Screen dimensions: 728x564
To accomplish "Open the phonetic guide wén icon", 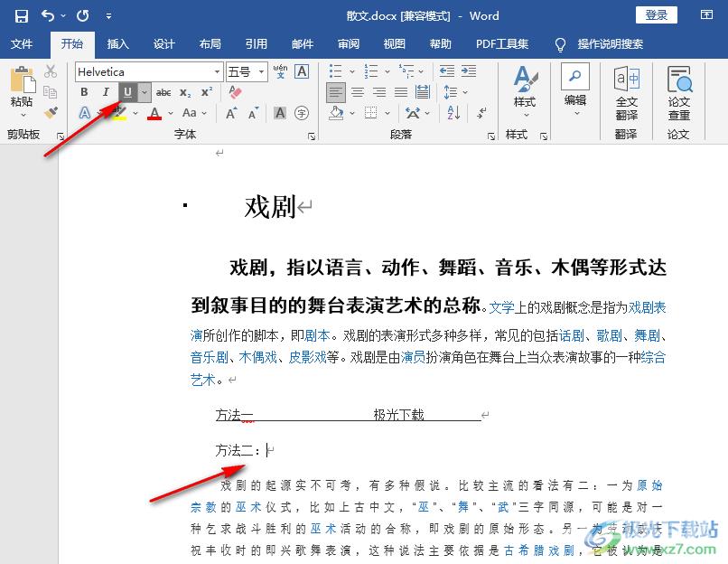I will point(280,71).
